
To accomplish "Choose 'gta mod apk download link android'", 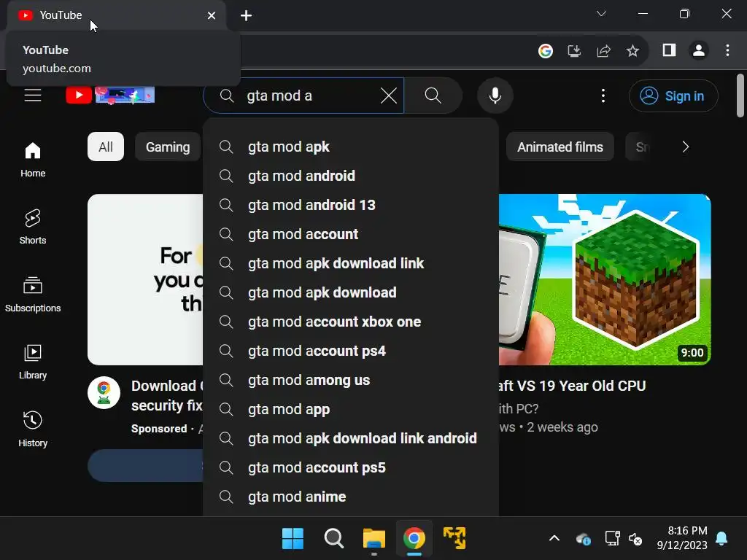I will click(x=351, y=438).
